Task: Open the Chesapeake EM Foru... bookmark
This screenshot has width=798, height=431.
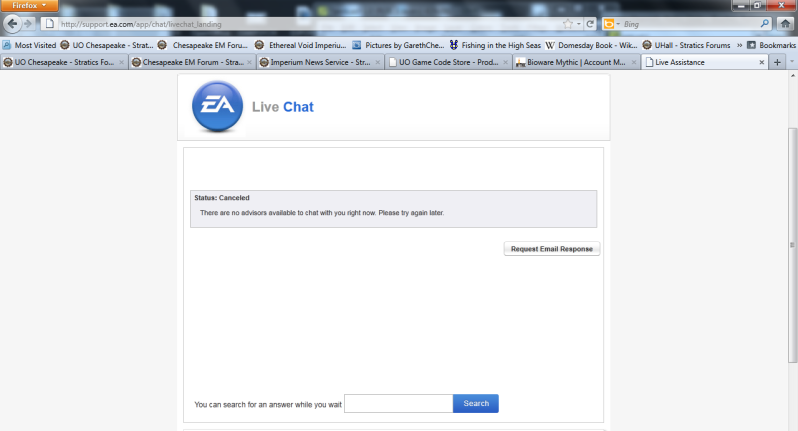Action: pyautogui.click(x=203, y=45)
